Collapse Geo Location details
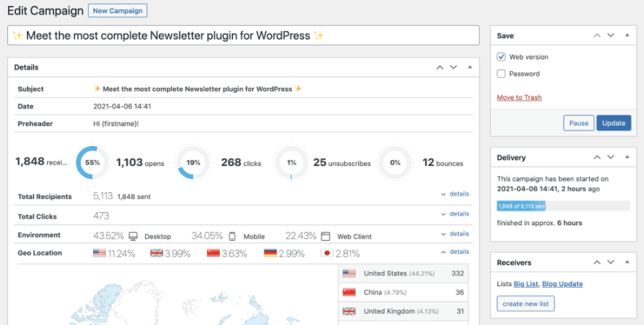This screenshot has height=325, width=644. click(455, 252)
